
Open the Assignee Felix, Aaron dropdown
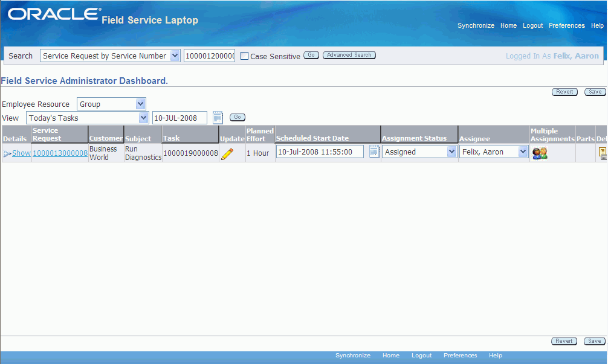[494, 152]
